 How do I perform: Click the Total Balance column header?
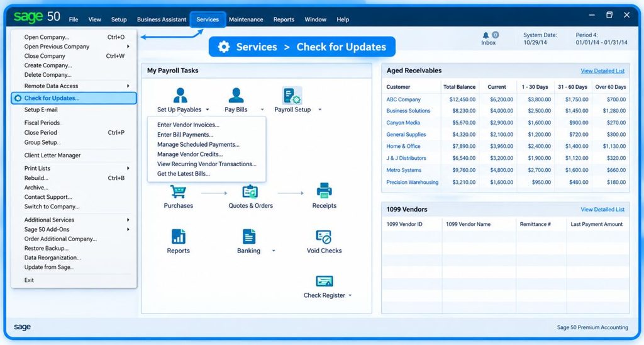[459, 87]
